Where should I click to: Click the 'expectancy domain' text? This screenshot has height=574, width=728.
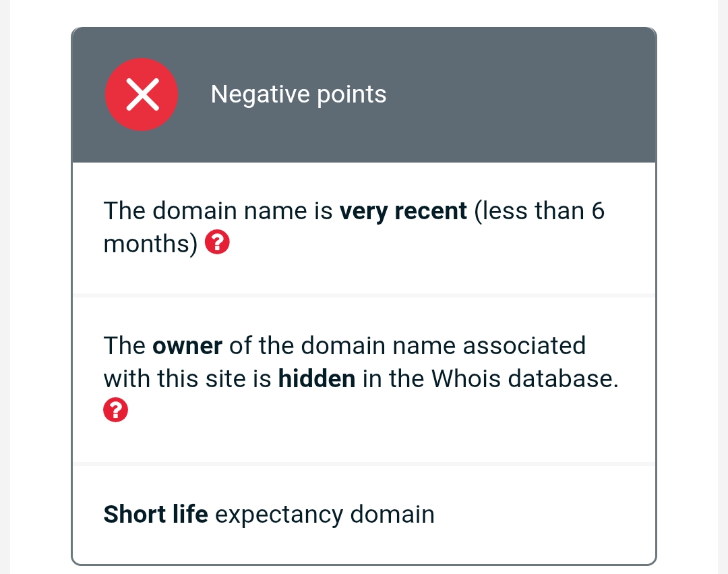tap(325, 515)
